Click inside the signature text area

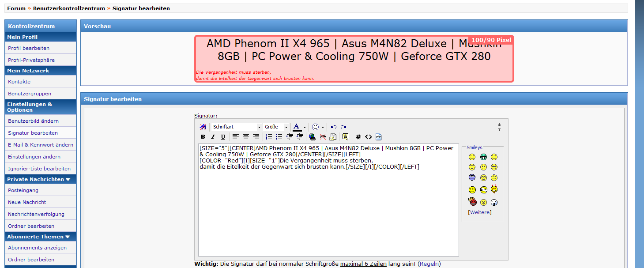pos(328,200)
